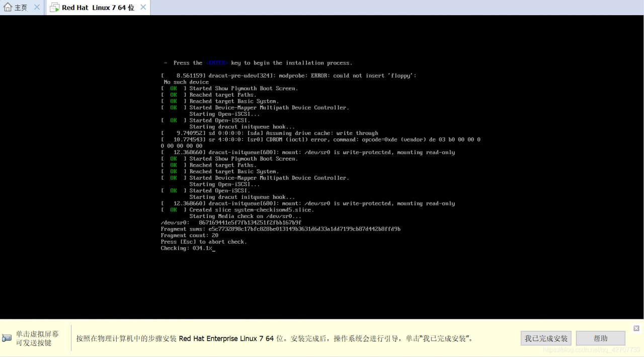The width and height of the screenshot is (644, 357).
Task: Open the 帮助 help button
Action: [x=601, y=338]
